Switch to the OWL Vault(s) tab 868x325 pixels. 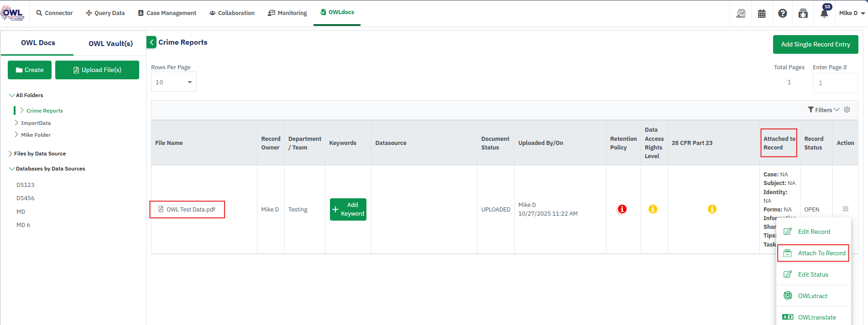coord(110,44)
